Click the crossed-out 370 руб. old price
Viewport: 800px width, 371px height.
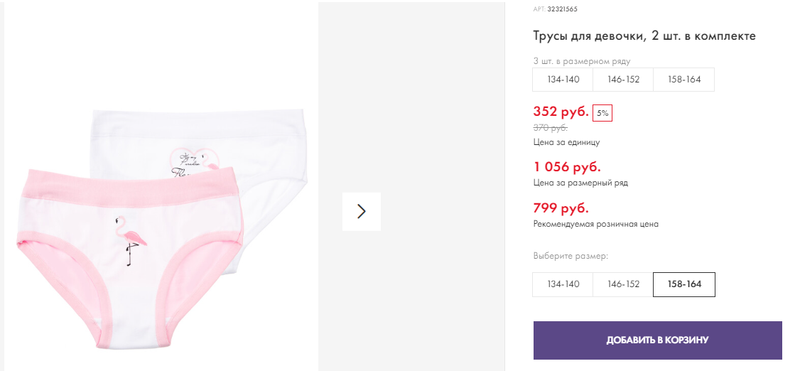pyautogui.click(x=551, y=128)
